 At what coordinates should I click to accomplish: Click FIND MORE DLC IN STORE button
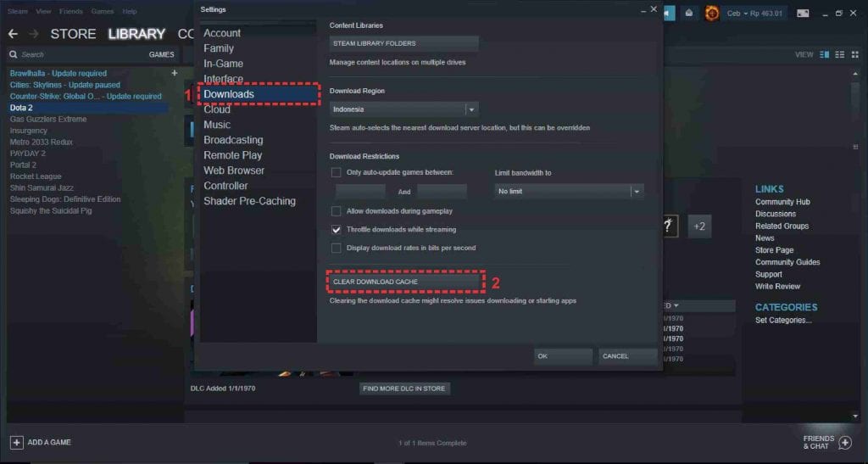[x=404, y=389]
